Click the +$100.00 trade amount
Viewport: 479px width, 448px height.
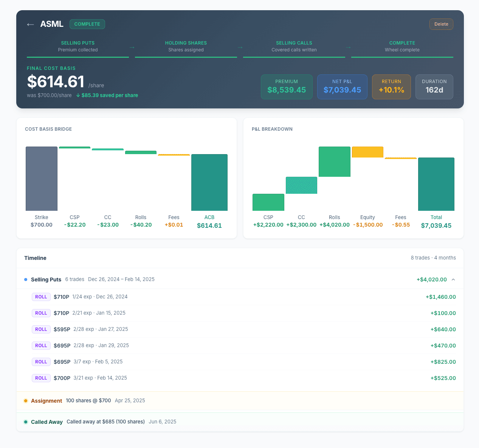pyautogui.click(x=443, y=313)
